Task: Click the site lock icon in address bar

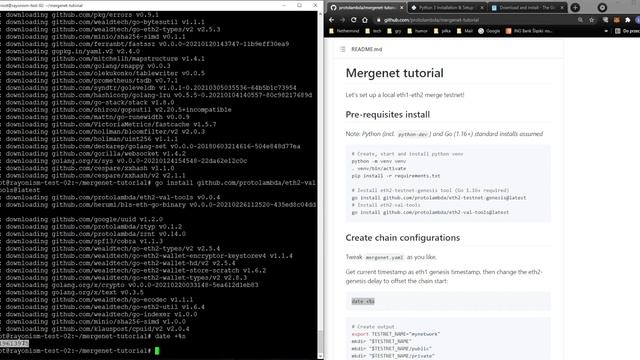Action: [x=379, y=20]
